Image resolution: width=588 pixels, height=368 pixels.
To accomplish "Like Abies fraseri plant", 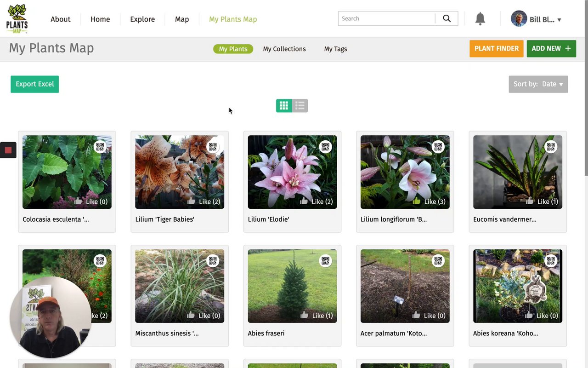I will pos(316,316).
